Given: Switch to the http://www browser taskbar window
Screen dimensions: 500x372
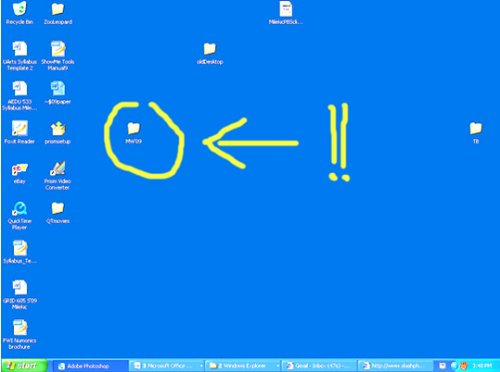Looking at the screenshot, I should (394, 366).
